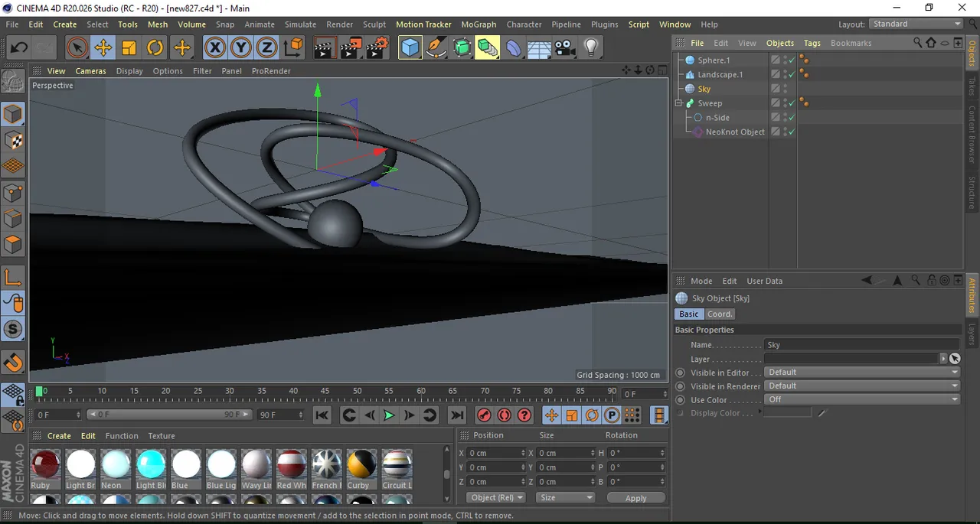Toggle Y axis lock
Screen dimensions: 980x524
click(x=241, y=48)
